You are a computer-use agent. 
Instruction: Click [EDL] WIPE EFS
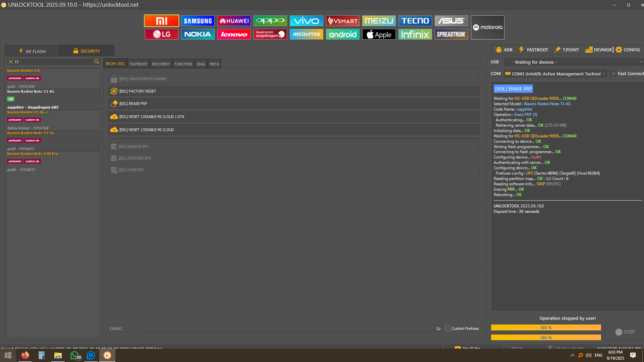click(294, 170)
